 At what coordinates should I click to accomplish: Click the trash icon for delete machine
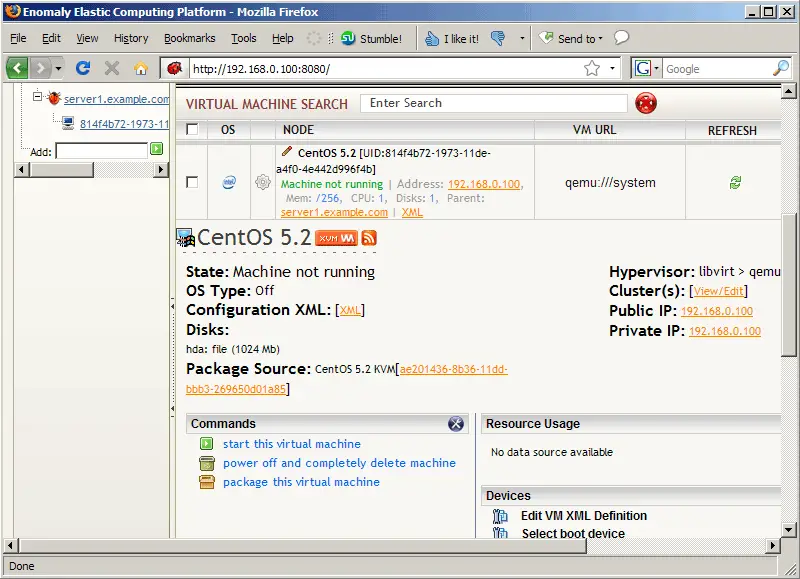point(207,463)
